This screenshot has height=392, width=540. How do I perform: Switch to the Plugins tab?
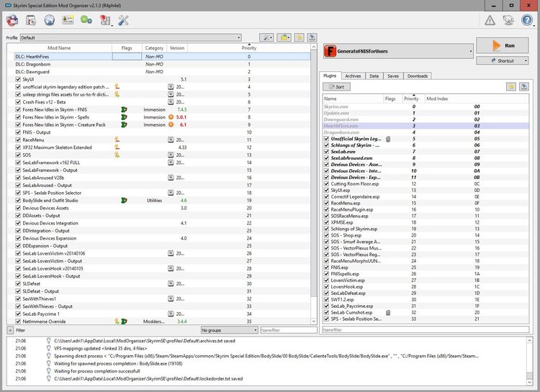[x=330, y=76]
